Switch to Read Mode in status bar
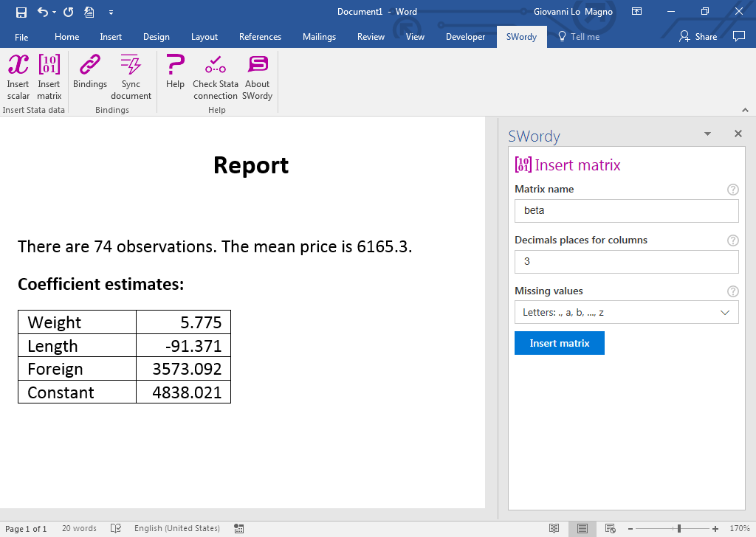Image resolution: width=756 pixels, height=537 pixels. [x=554, y=528]
